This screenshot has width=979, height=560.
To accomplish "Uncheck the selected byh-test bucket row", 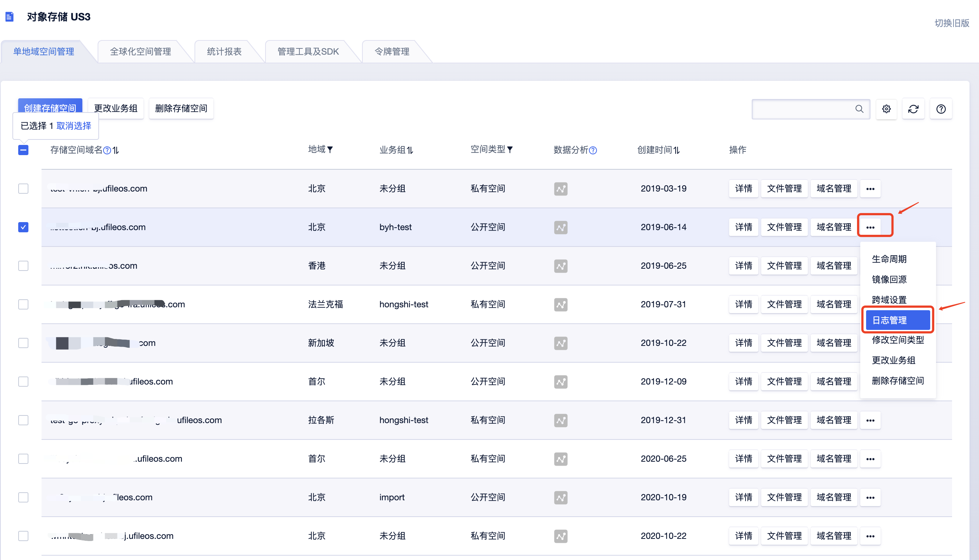I will (x=23, y=227).
